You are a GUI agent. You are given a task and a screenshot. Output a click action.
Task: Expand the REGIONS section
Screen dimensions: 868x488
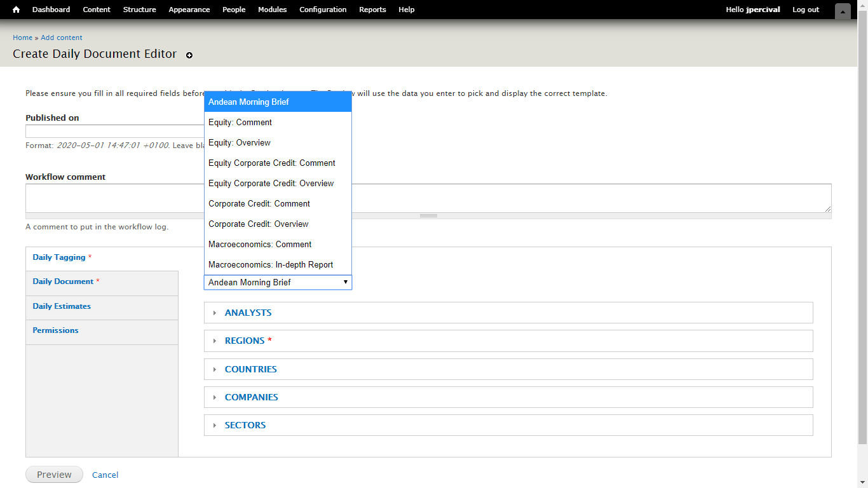click(244, 341)
